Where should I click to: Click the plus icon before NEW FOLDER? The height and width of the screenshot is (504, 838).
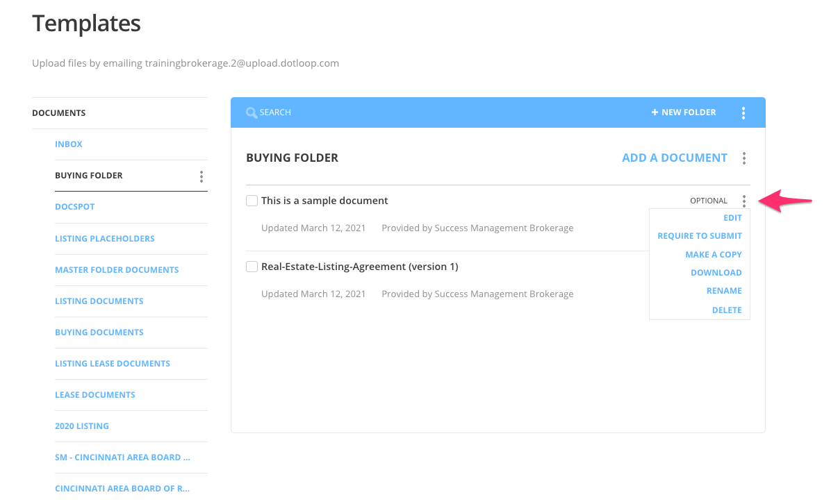tap(653, 112)
